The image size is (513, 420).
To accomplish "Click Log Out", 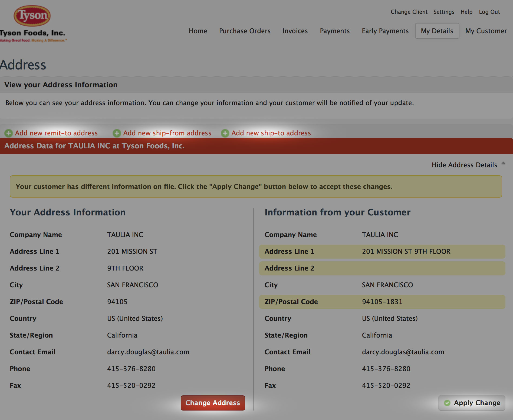I will click(x=489, y=12).
